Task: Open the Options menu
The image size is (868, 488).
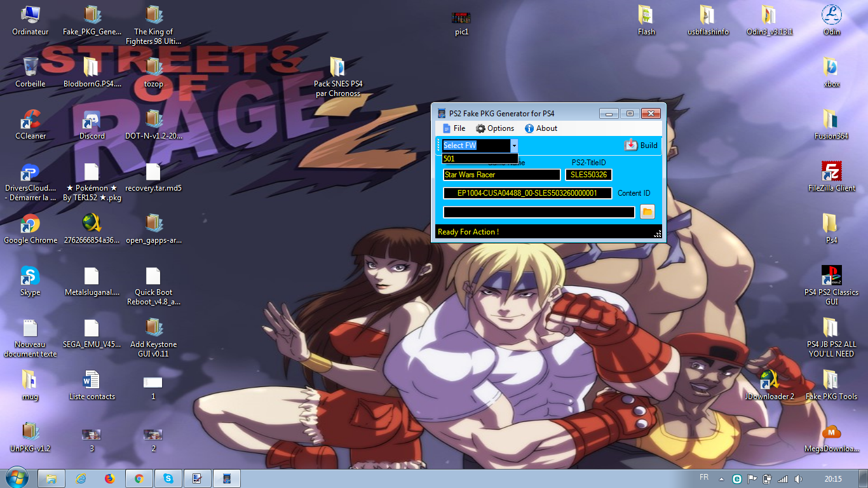Action: coord(494,128)
